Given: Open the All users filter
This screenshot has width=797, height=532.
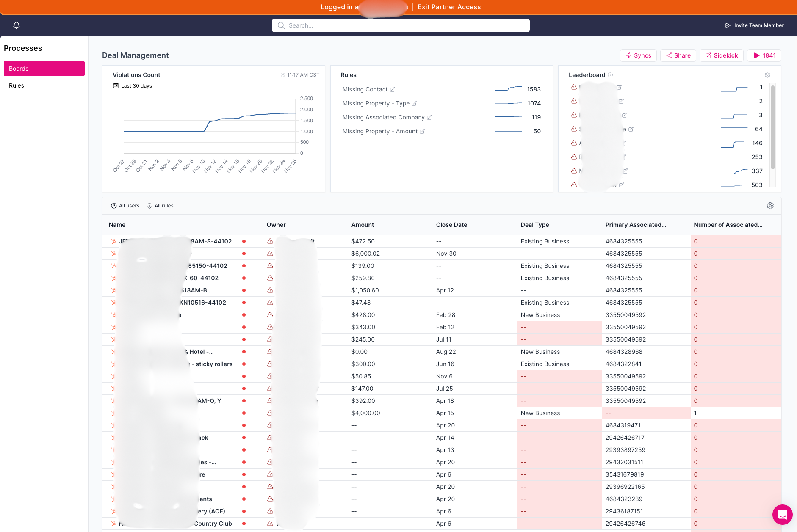Looking at the screenshot, I should 125,206.
